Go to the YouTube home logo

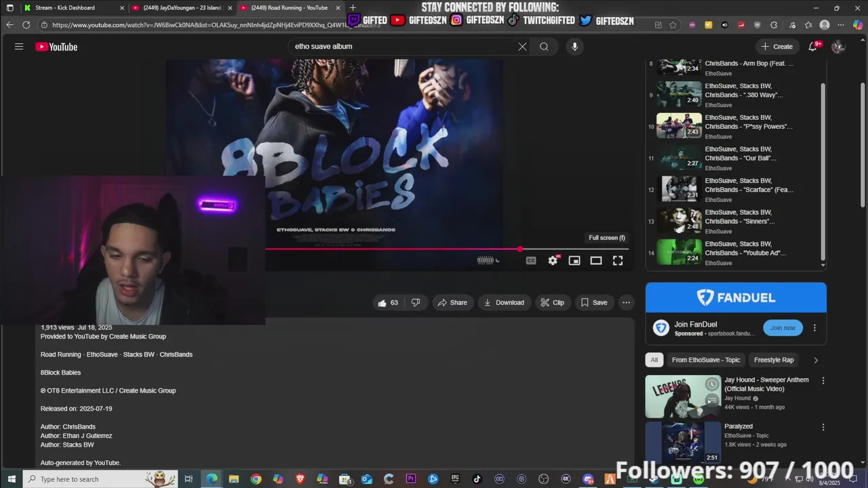tap(56, 47)
